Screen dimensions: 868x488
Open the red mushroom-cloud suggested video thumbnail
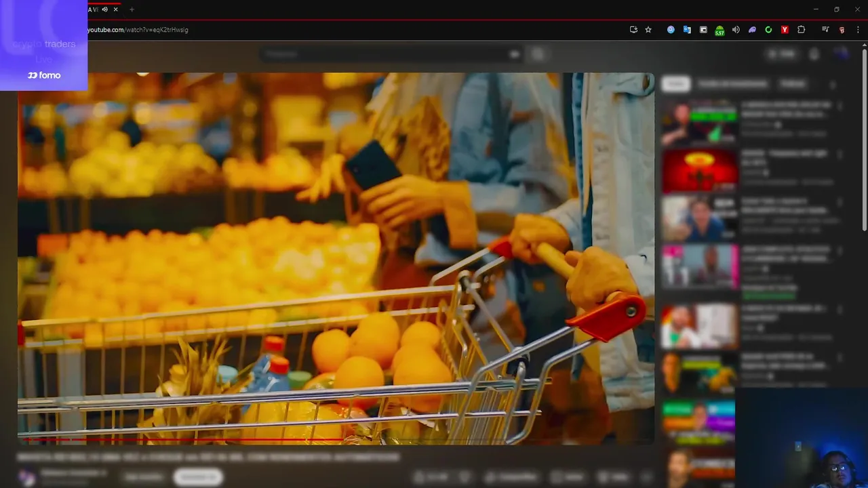pyautogui.click(x=699, y=171)
